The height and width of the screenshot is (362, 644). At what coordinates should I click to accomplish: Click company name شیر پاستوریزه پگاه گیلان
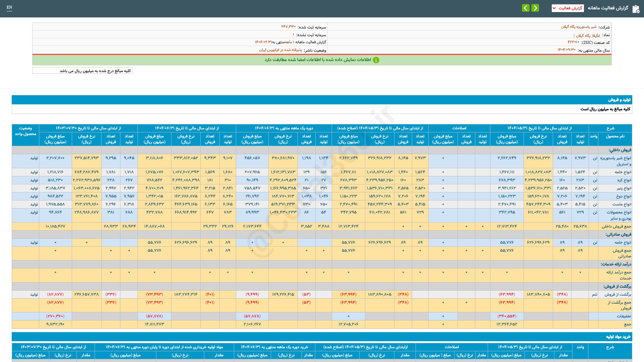tap(579, 27)
